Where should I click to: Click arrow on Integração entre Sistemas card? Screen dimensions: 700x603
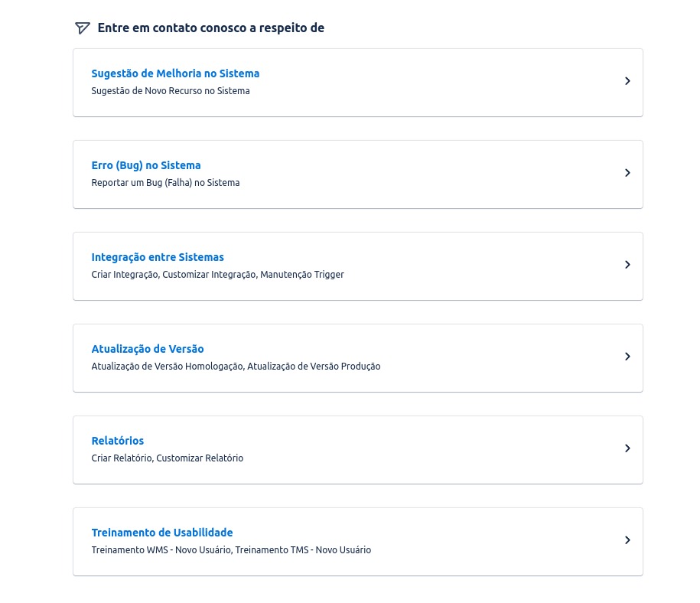pos(627,265)
